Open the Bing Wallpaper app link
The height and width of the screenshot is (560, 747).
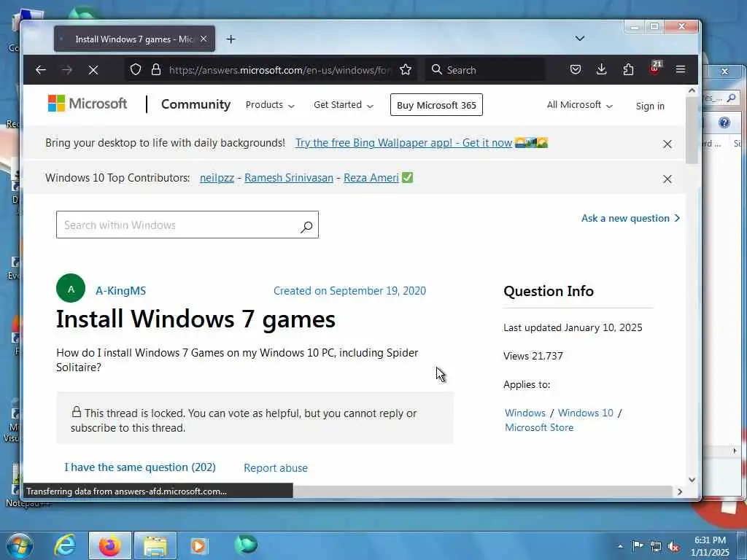pyautogui.click(x=403, y=143)
